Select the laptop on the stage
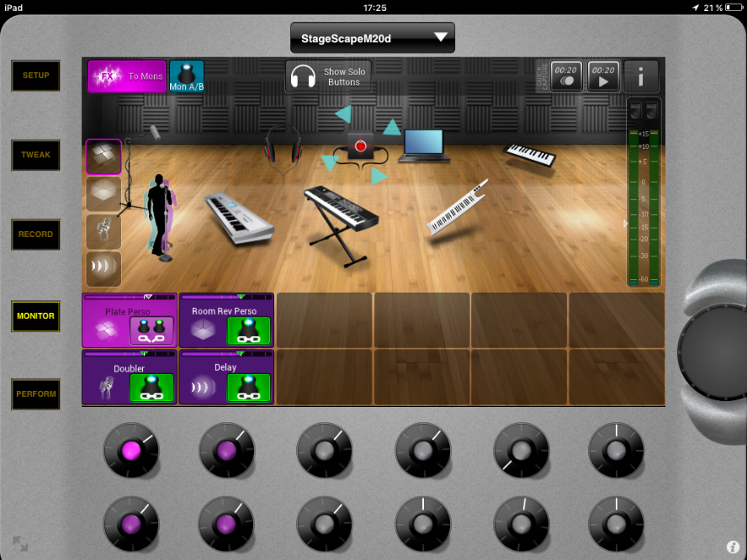 (422, 145)
